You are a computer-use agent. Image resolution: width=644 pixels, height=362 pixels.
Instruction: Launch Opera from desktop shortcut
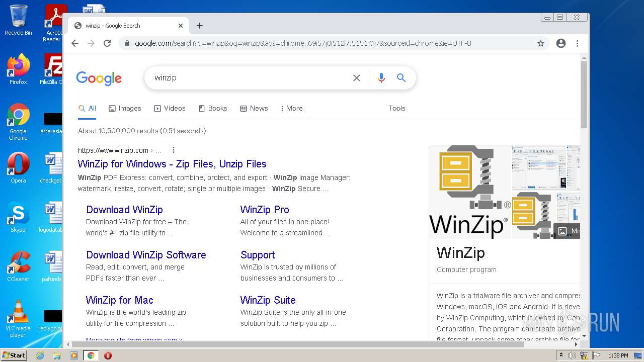[18, 167]
